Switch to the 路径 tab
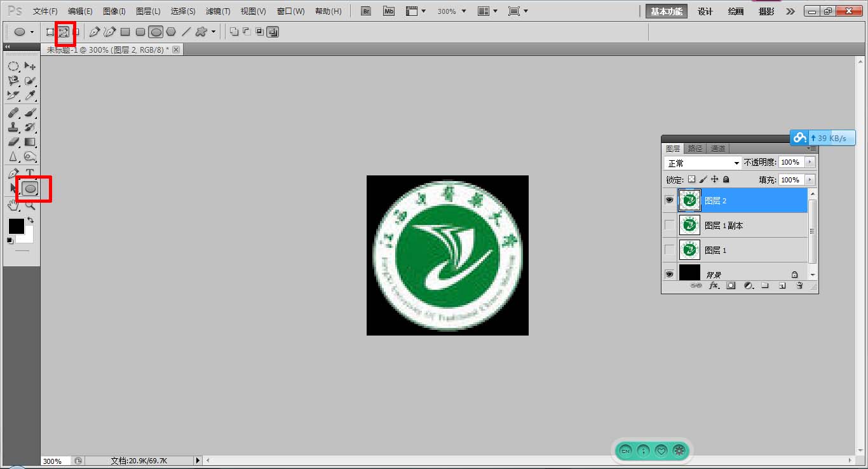 [695, 148]
